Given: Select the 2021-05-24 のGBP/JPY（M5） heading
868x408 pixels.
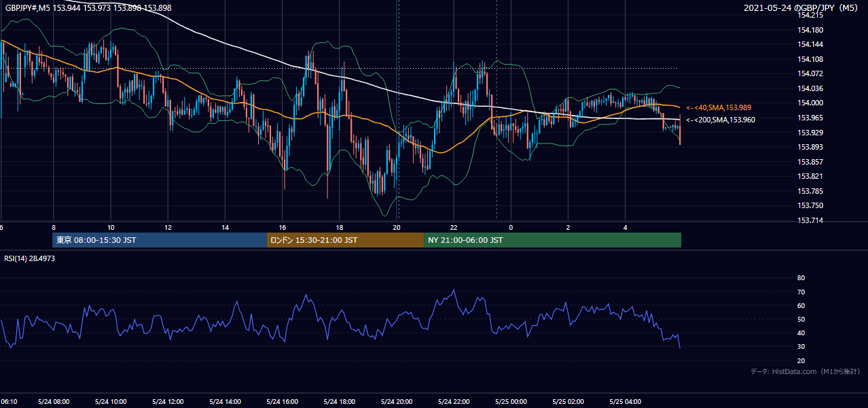Looking at the screenshot, I should pyautogui.click(x=801, y=7).
